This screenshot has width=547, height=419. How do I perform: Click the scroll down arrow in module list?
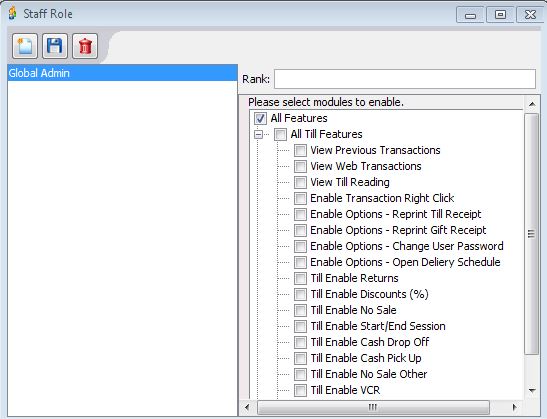[532, 390]
